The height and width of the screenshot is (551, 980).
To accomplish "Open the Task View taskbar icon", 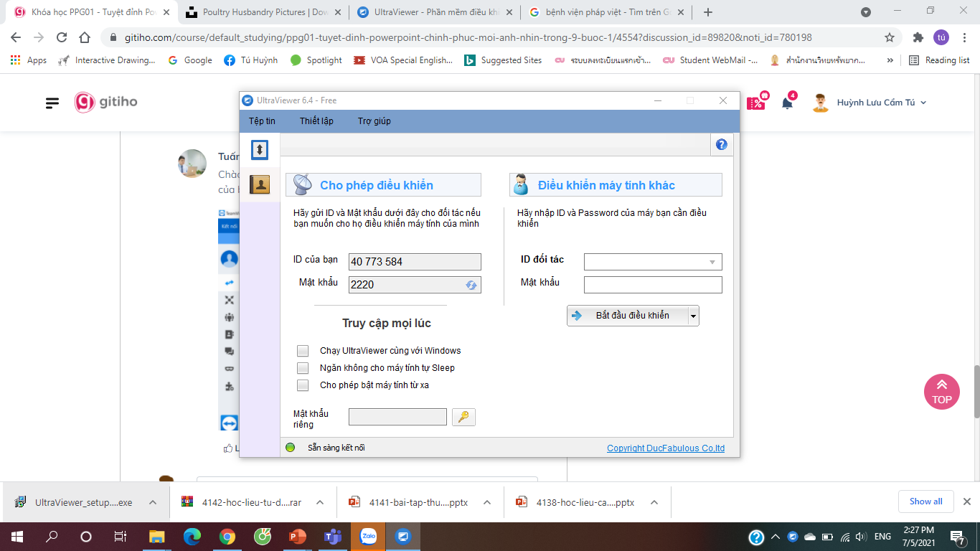I will (x=121, y=537).
